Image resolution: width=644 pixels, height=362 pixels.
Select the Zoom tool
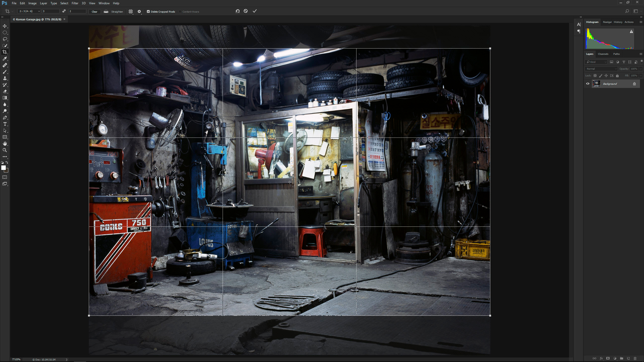point(5,150)
